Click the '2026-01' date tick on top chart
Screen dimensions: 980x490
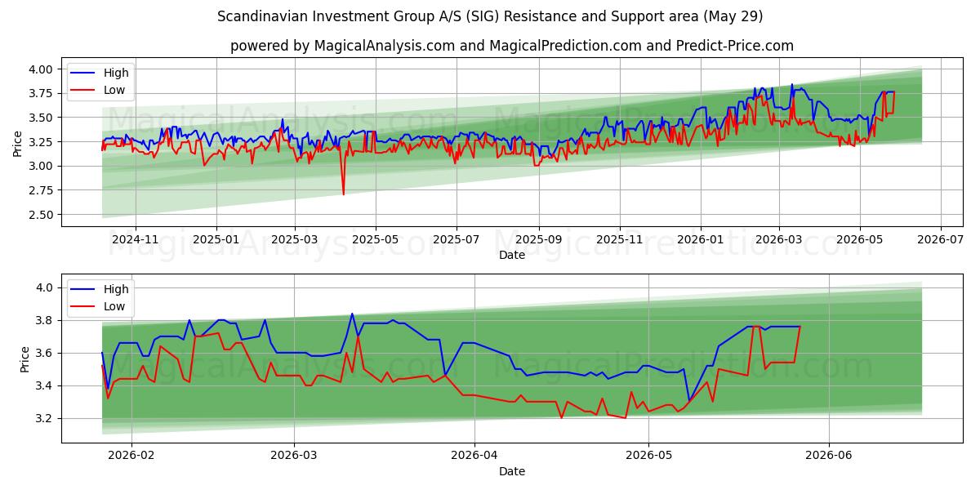click(x=700, y=241)
